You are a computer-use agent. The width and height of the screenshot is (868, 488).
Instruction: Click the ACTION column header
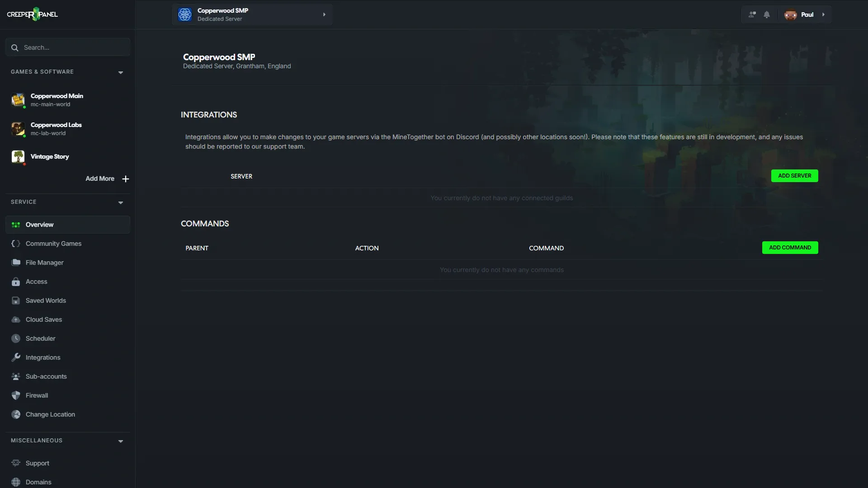click(367, 248)
